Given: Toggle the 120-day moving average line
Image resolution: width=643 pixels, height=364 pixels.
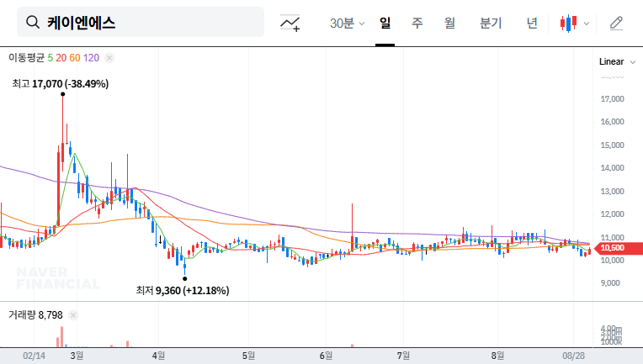Looking at the screenshot, I should 92,58.
